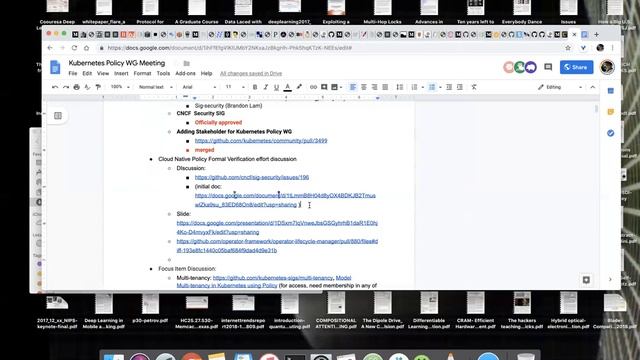Select the paint format tool
Screen dimensions: 640x360
(x=98, y=87)
